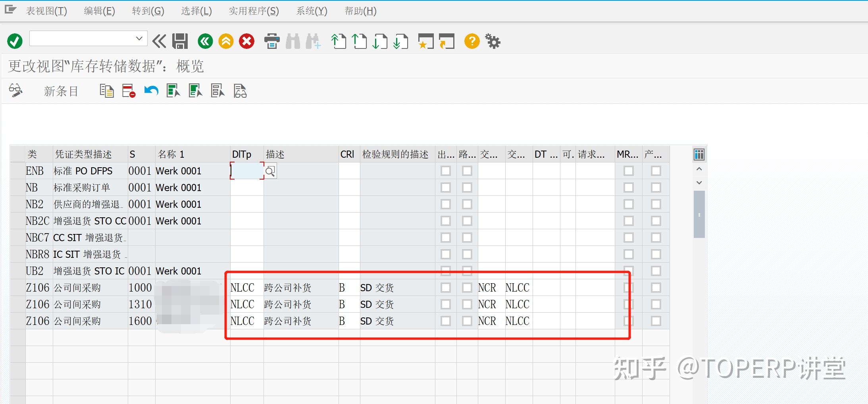The height and width of the screenshot is (404, 868).
Task: Open SAP help with question mark icon
Action: (472, 41)
